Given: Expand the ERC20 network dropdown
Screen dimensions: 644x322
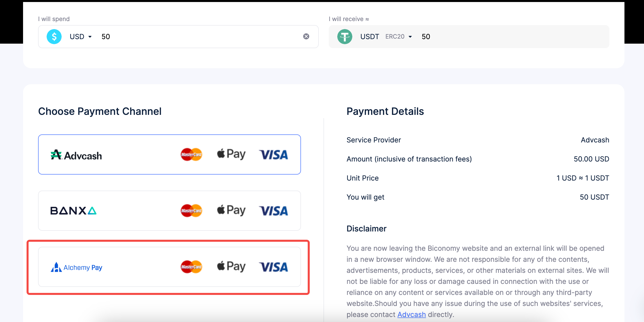Looking at the screenshot, I should [x=399, y=37].
